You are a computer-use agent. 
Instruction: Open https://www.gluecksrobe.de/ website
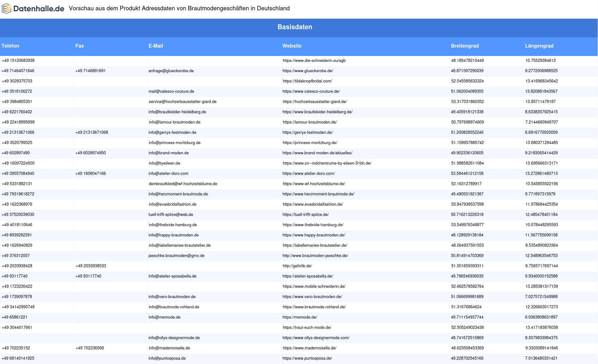point(308,71)
